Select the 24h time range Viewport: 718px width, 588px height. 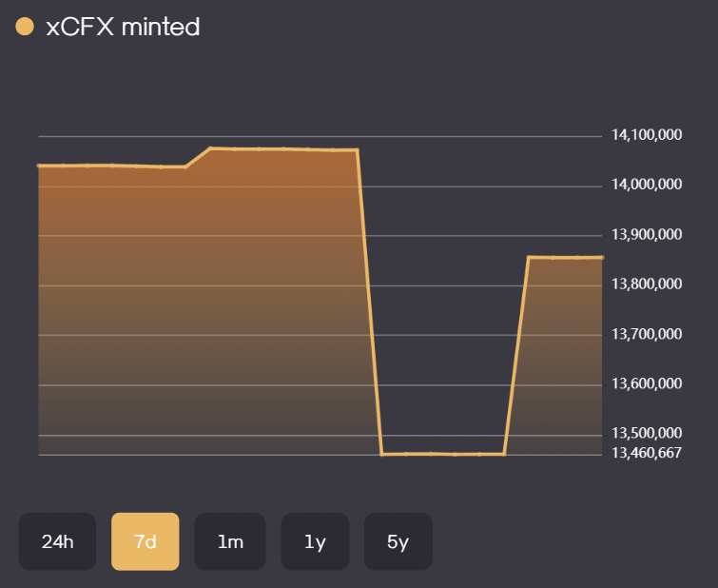coord(57,542)
